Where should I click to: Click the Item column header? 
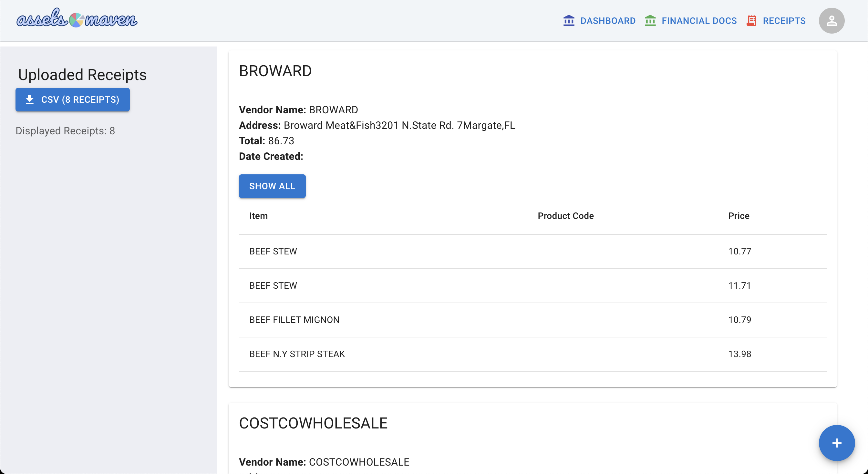point(258,216)
